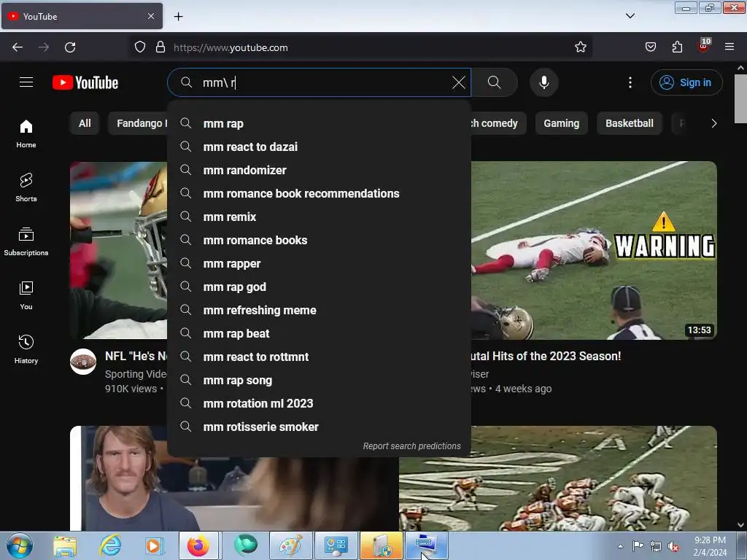The width and height of the screenshot is (747, 560).
Task: Click the Sign in button
Action: click(x=686, y=82)
